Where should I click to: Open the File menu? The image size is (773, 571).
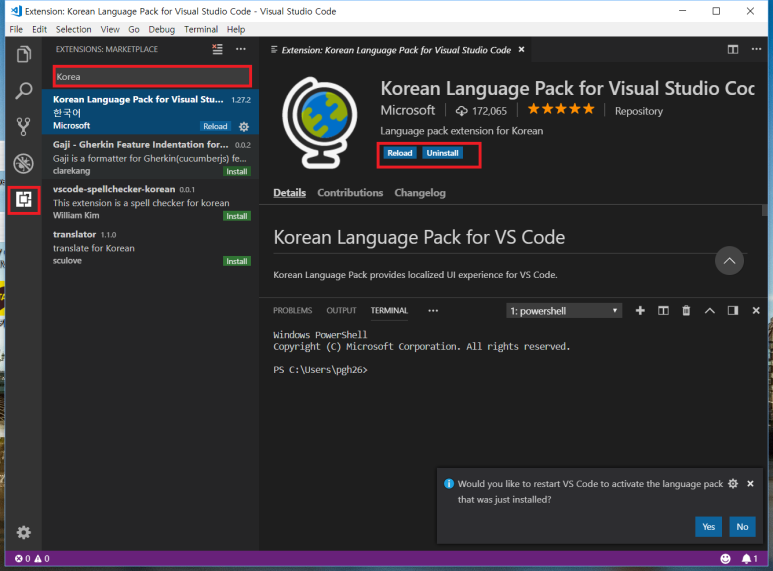tap(16, 30)
